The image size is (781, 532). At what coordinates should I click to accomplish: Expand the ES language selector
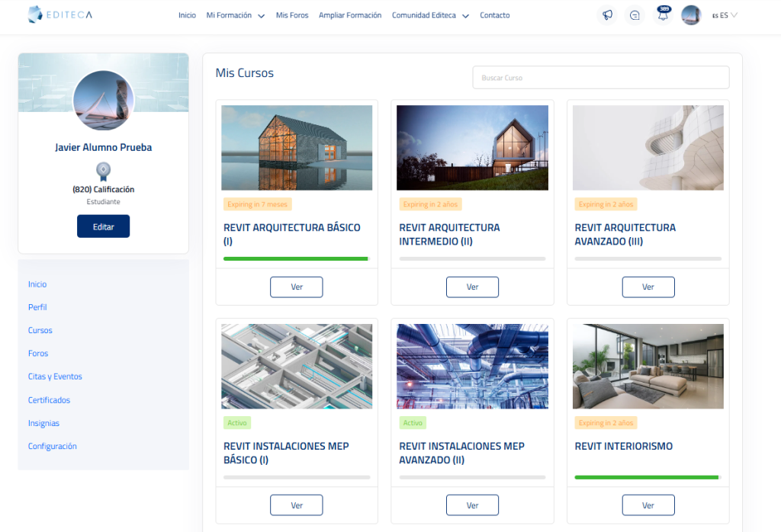click(725, 15)
